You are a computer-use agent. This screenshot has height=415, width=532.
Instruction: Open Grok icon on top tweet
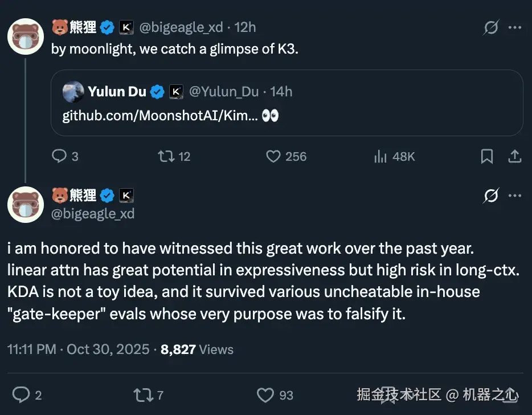(490, 27)
